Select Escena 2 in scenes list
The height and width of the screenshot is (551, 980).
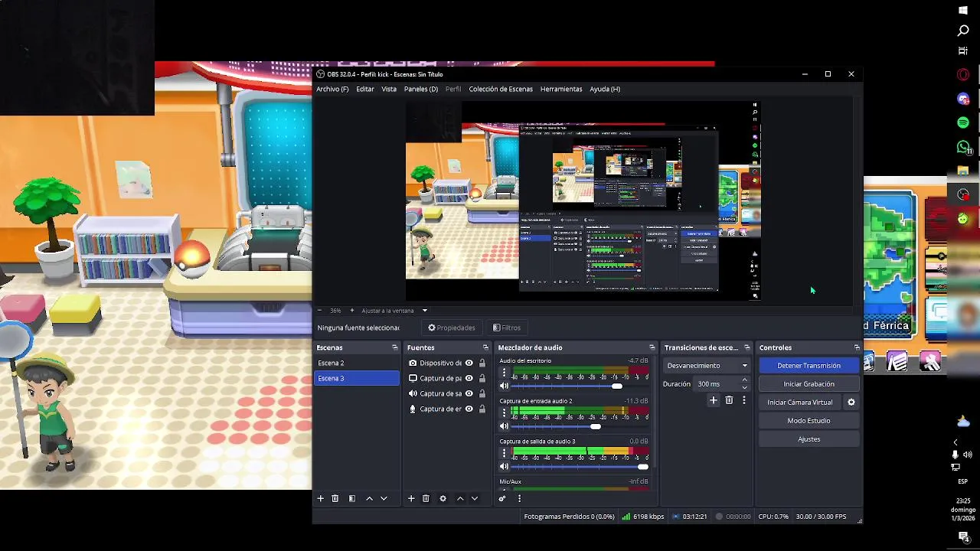357,363
